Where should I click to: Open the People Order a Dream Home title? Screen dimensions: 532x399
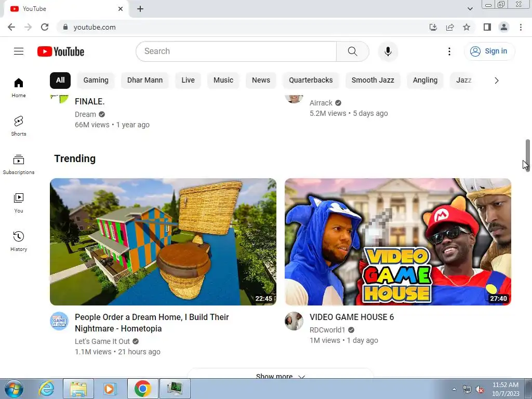[x=152, y=323]
